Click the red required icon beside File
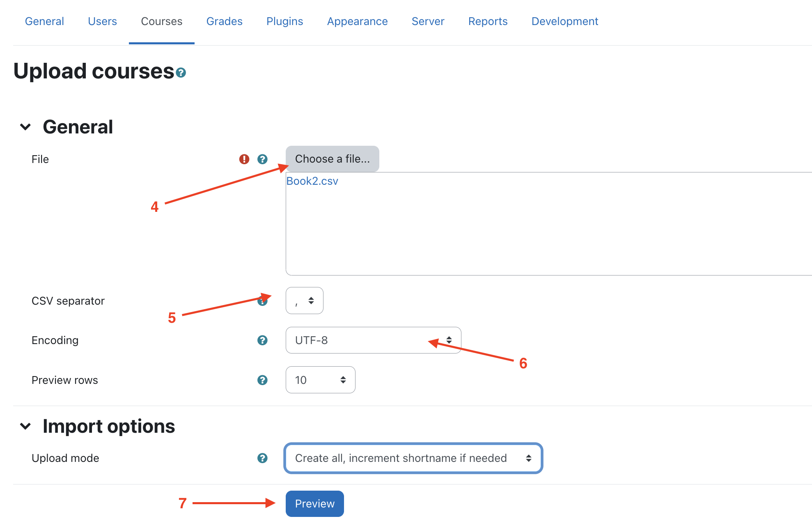 click(x=244, y=159)
